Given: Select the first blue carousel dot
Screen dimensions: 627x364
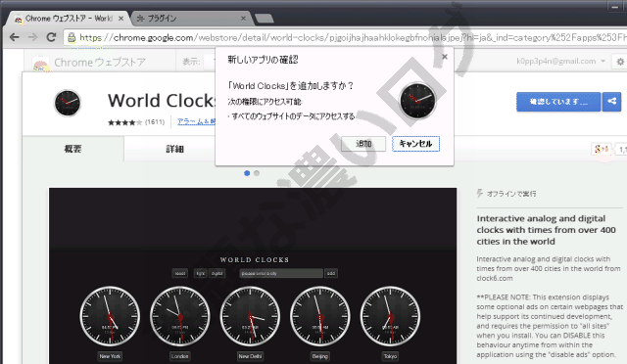Looking at the screenshot, I should 247,173.
